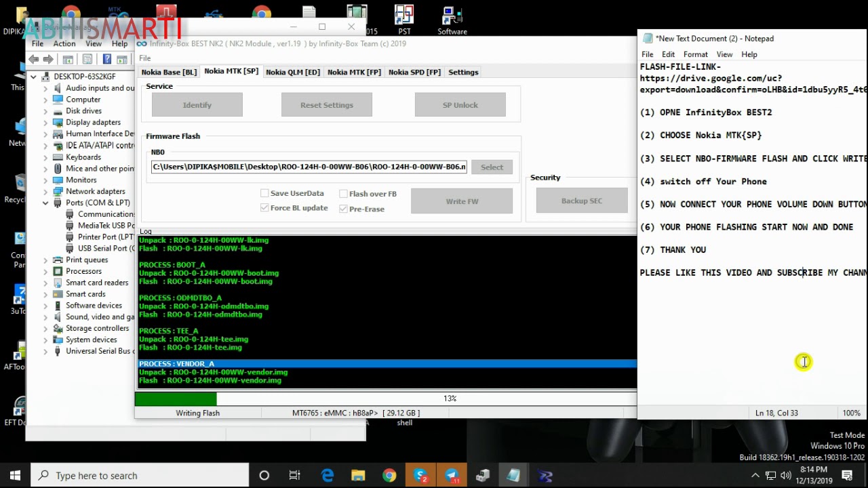
Task: Click the Select firmware button
Action: 492,167
